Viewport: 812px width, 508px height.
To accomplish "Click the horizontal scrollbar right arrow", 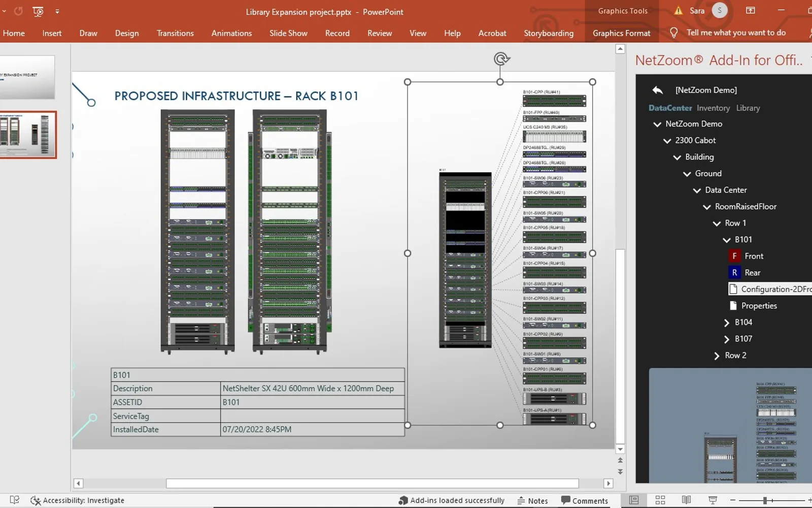I will coord(608,483).
